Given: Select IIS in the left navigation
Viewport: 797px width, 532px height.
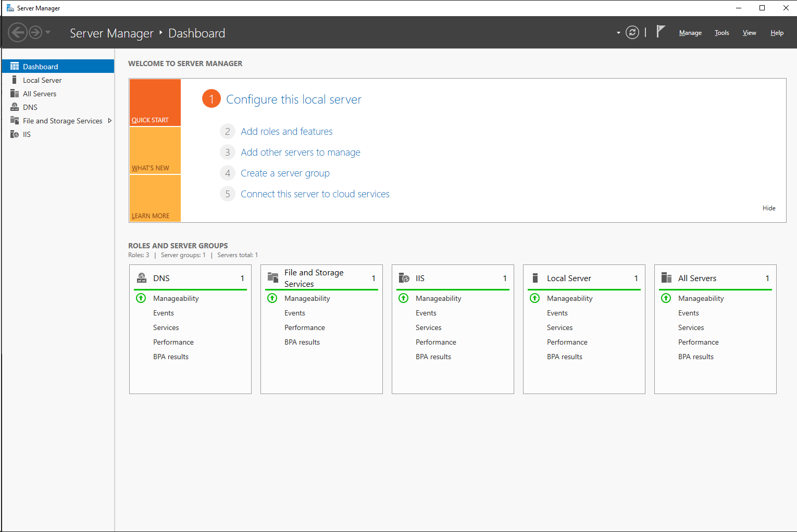Looking at the screenshot, I should pyautogui.click(x=58, y=134).
